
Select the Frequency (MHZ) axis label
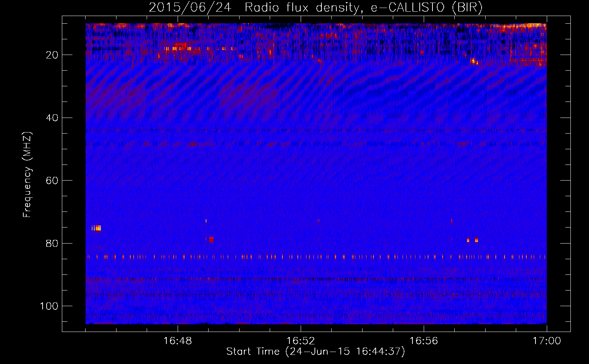coord(27,175)
